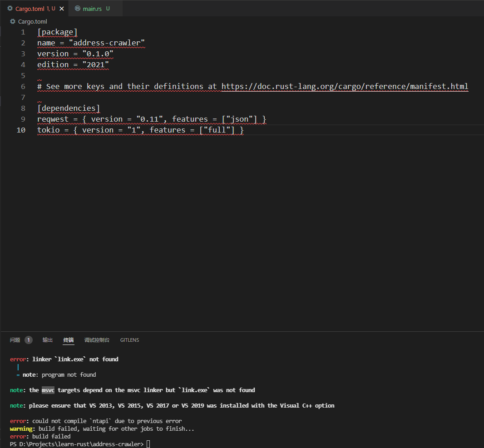
Task: Click the gear icon in the breadcrumb
Action: (x=13, y=21)
